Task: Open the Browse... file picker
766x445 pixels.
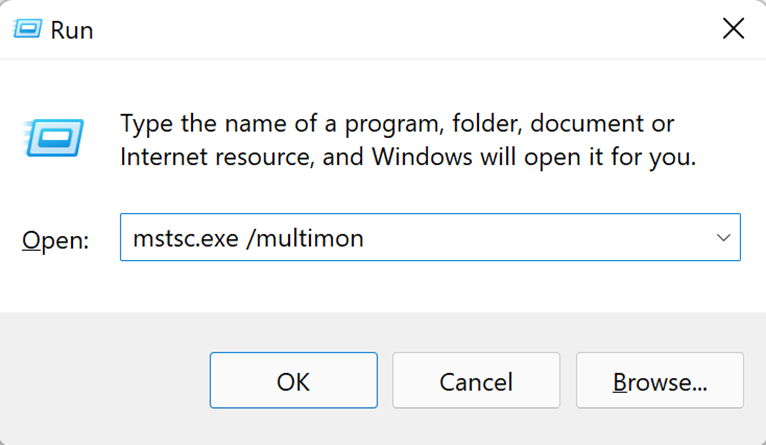Action: click(660, 380)
